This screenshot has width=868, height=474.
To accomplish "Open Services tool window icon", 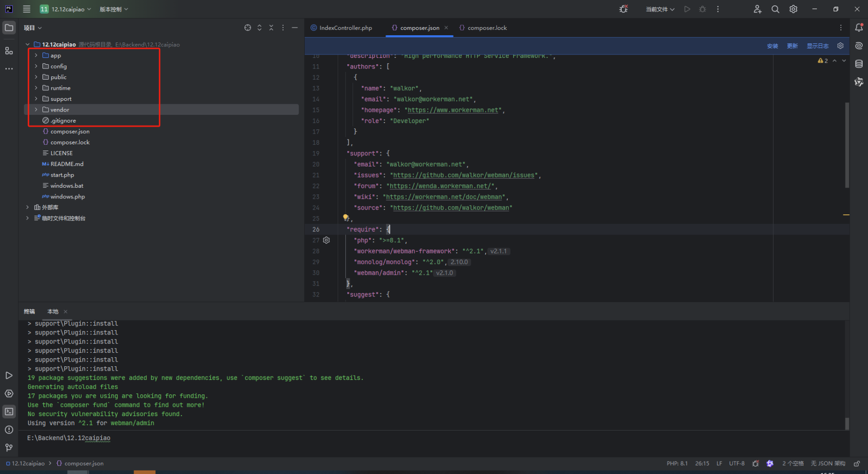I will pyautogui.click(x=9, y=394).
